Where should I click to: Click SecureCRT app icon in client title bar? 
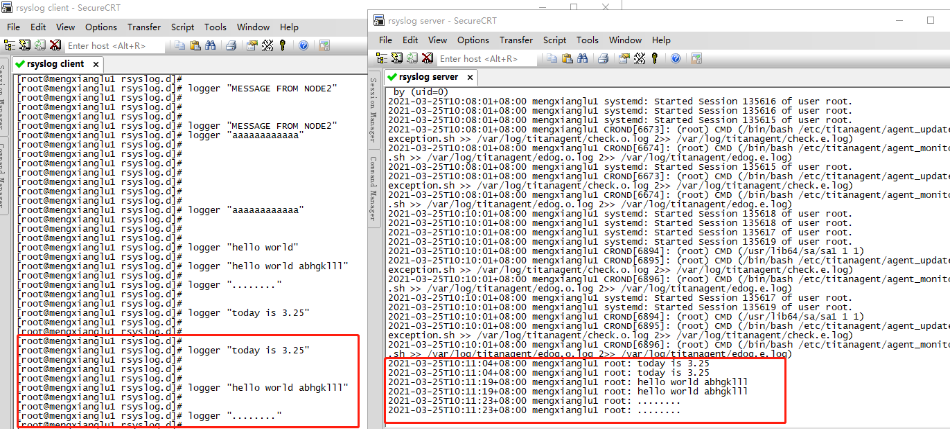tap(7, 7)
